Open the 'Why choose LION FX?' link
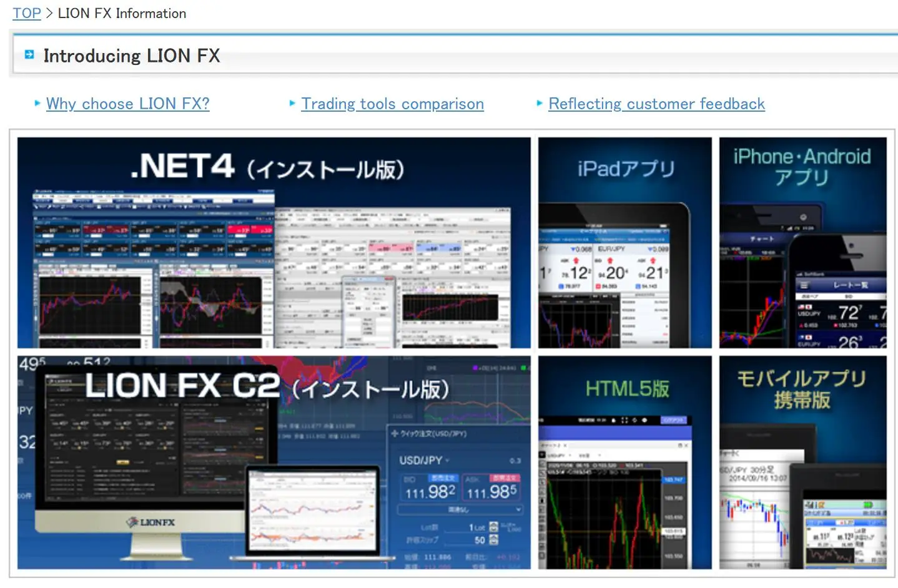Viewport: 898px width, 588px height. coord(128,104)
